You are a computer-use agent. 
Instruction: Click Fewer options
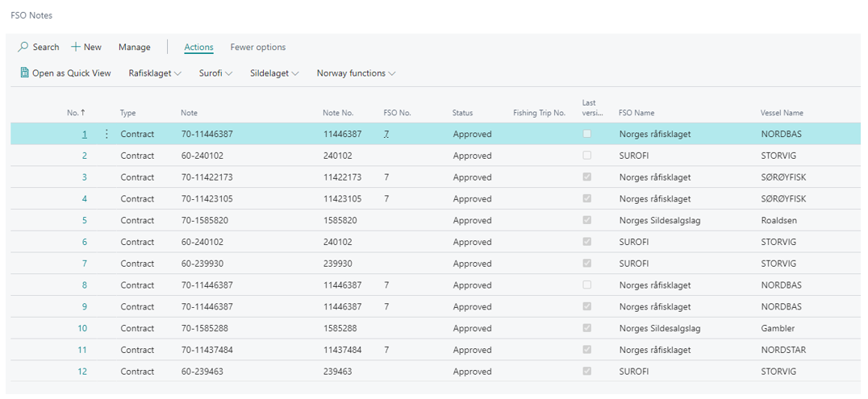point(257,48)
